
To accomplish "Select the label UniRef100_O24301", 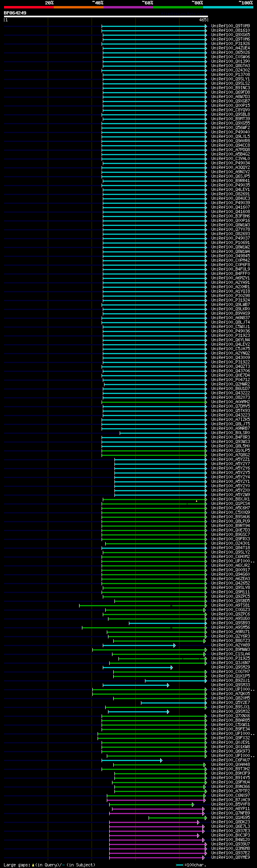I will click(x=230, y=543).
